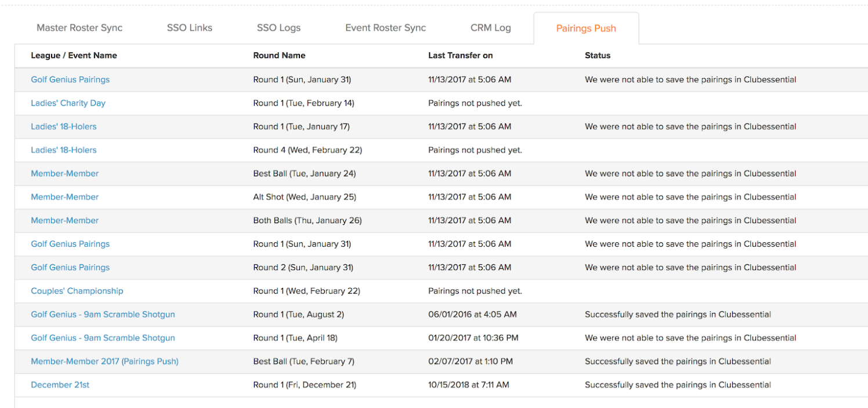The height and width of the screenshot is (408, 868).
Task: Select round cell 'Round 1 (Tue, August 2)'
Action: [298, 315]
